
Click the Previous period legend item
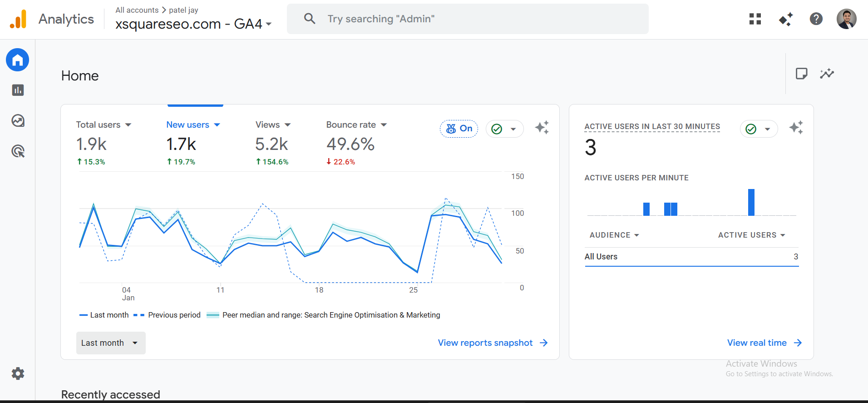click(167, 315)
